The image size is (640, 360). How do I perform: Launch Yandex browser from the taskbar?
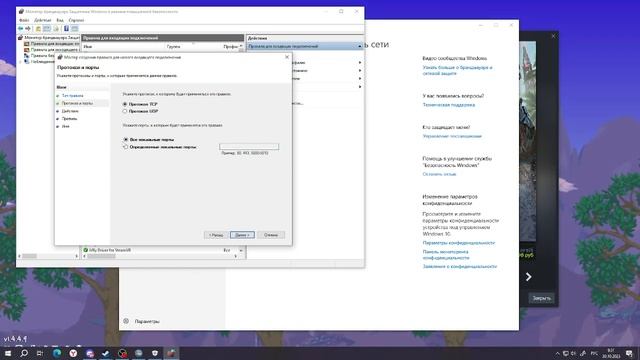coord(73,353)
